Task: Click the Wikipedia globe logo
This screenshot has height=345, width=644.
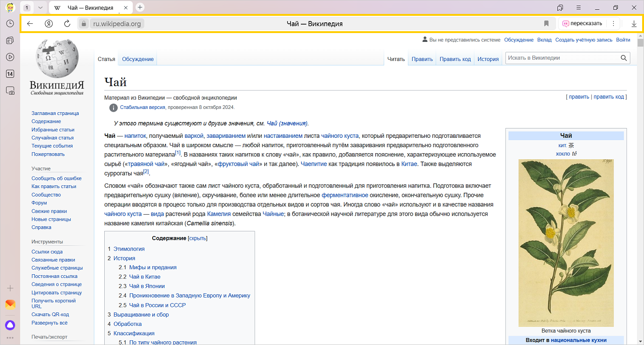Action: pyautogui.click(x=57, y=59)
